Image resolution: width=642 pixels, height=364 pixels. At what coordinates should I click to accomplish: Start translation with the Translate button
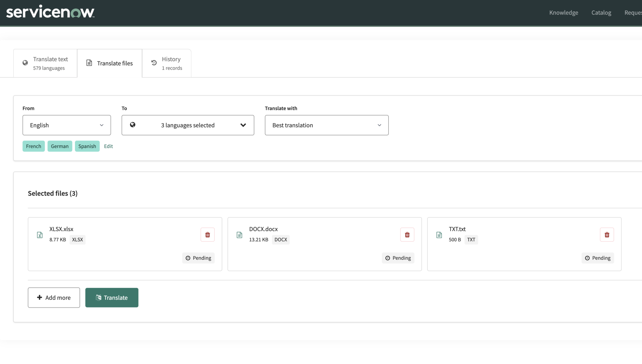click(112, 298)
